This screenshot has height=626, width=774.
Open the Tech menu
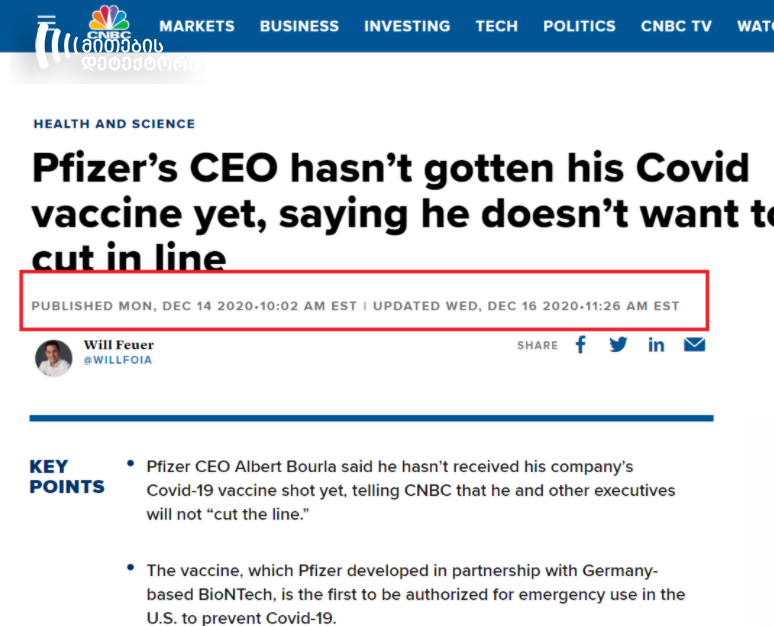point(497,26)
